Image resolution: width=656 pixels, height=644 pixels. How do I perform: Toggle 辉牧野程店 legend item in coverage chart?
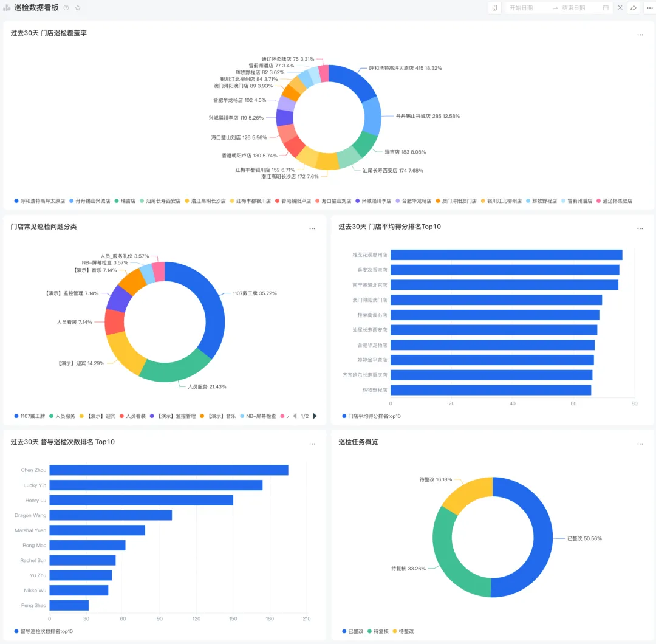[x=542, y=201]
